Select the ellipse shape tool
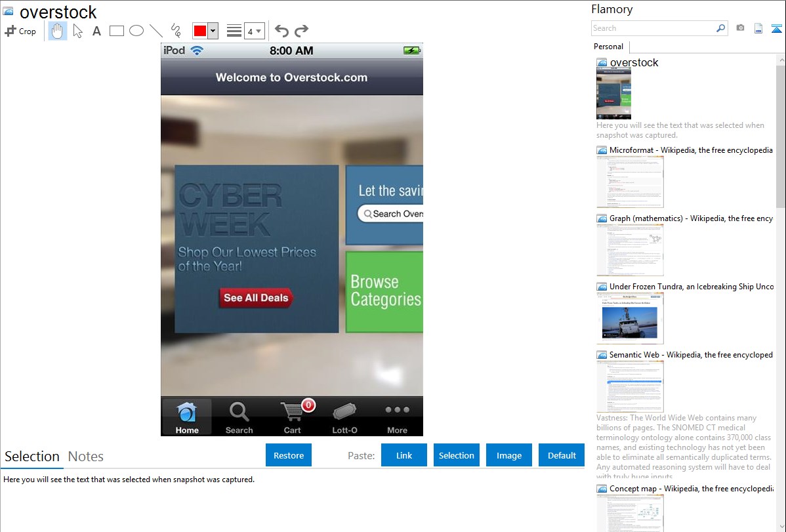 [x=136, y=31]
